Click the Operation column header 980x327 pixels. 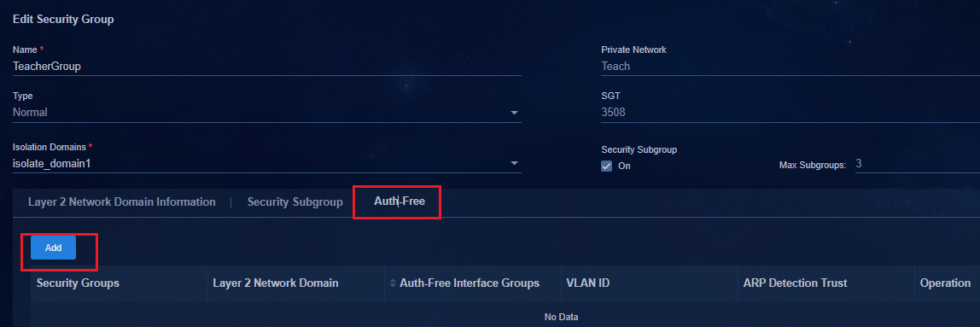[x=947, y=283]
